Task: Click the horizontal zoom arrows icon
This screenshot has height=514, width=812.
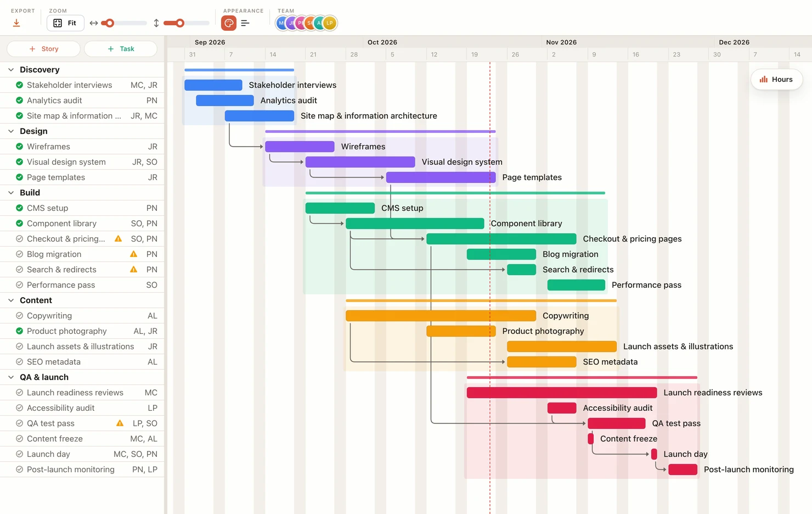Action: (x=94, y=23)
